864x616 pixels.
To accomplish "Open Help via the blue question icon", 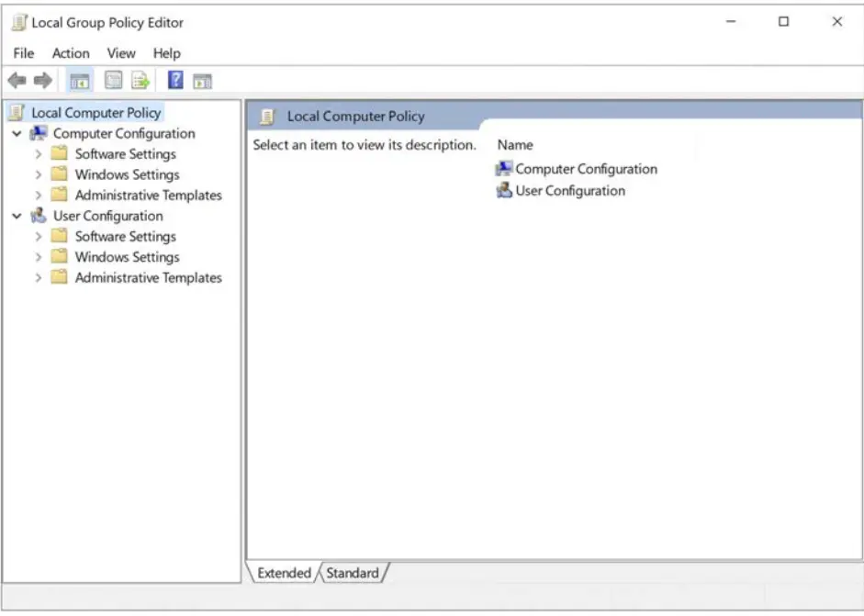I will (175, 81).
